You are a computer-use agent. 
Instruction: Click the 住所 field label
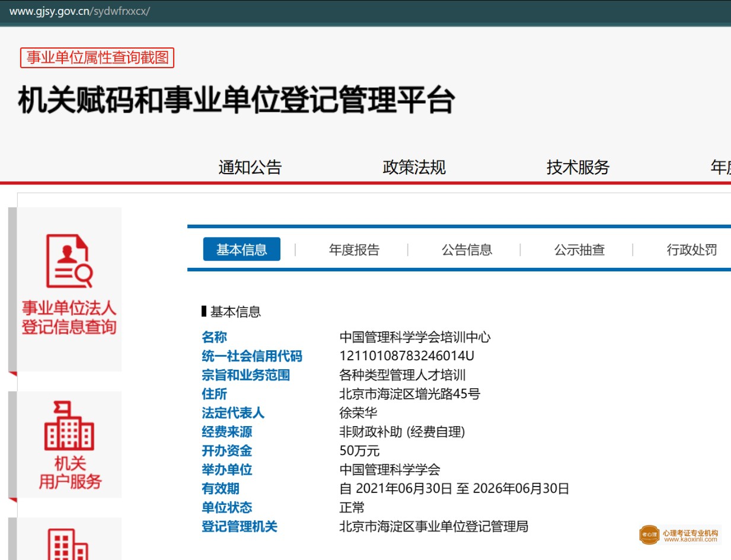tap(214, 395)
